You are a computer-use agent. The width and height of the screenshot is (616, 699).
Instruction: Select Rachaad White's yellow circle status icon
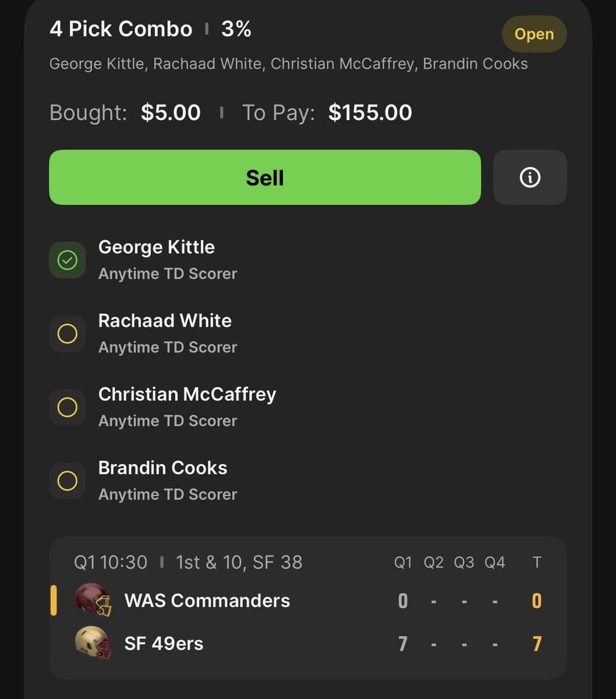click(68, 333)
